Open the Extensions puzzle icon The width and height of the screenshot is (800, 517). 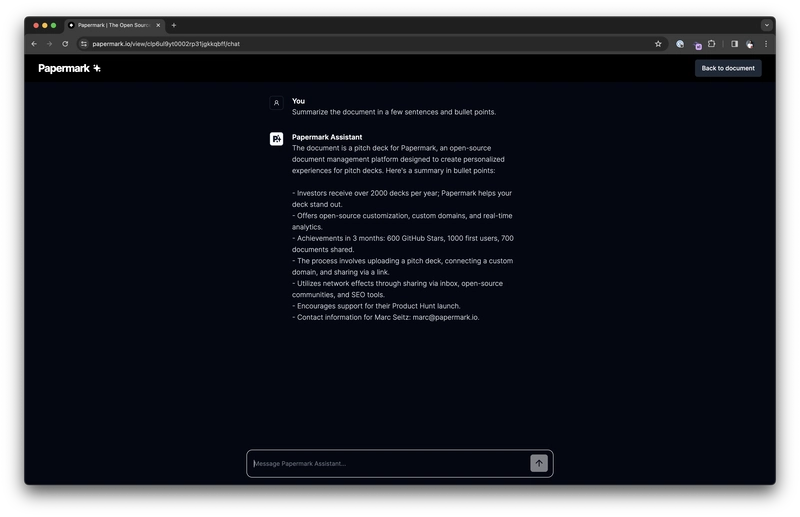coord(711,44)
